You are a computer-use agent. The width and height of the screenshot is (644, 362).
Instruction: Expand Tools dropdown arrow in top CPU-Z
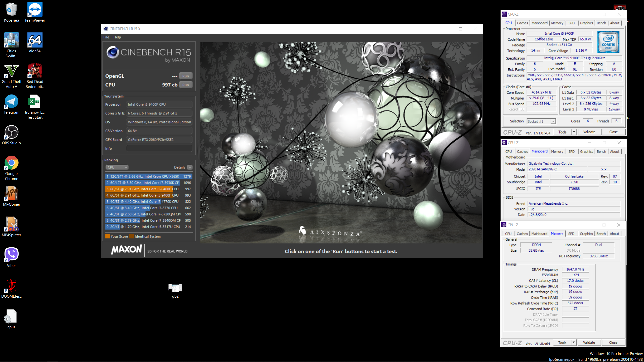click(574, 132)
